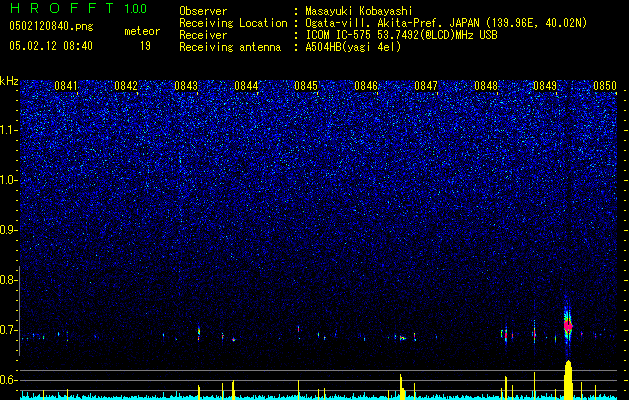Screen dimensions: 629x400
Task: Click the antenna value A504HB(yagi 4el)
Action: point(353,47)
